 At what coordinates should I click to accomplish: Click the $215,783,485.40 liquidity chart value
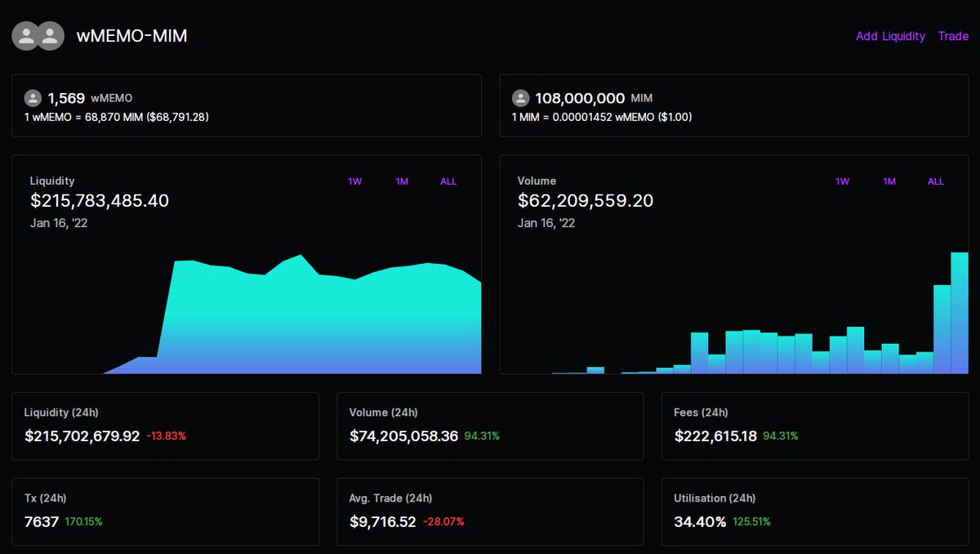100,200
